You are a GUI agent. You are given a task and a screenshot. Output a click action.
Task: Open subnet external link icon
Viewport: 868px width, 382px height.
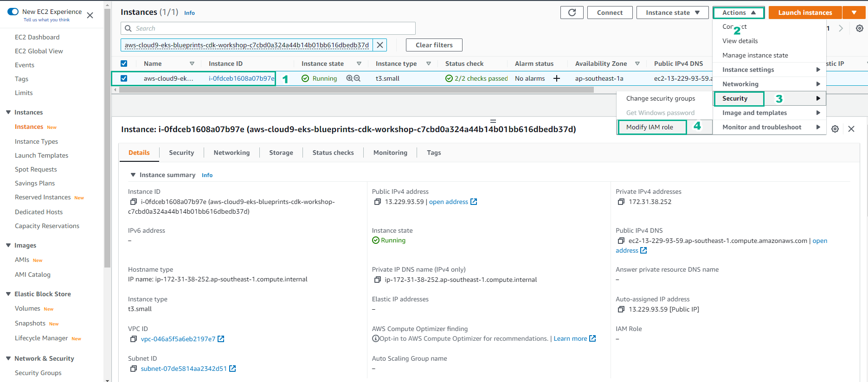(x=233, y=369)
